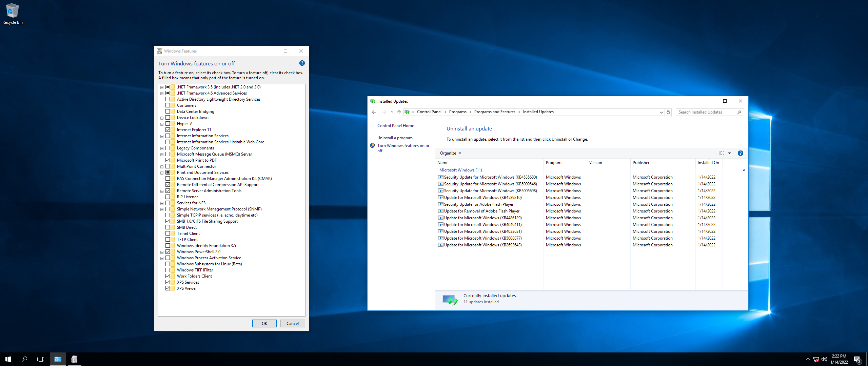Click the icon of the KB4535680 update row
Screen dimensions: 868x366
(440, 177)
